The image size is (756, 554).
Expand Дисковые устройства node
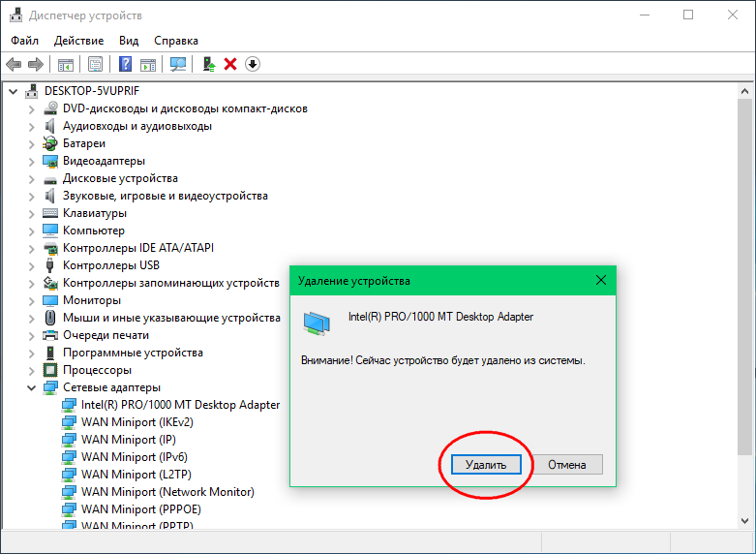(31, 179)
